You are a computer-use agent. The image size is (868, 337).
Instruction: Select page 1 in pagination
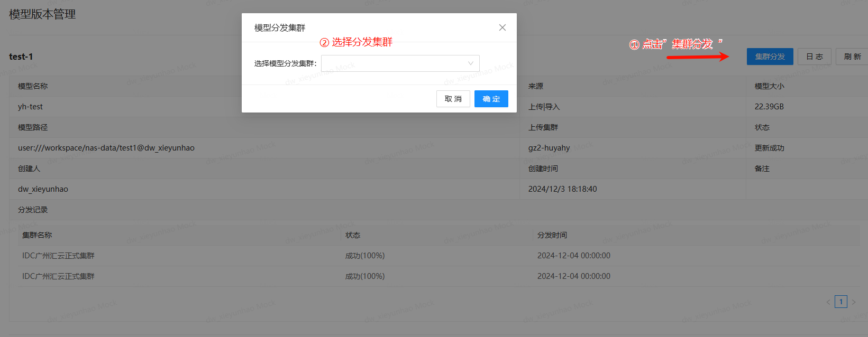(x=840, y=302)
